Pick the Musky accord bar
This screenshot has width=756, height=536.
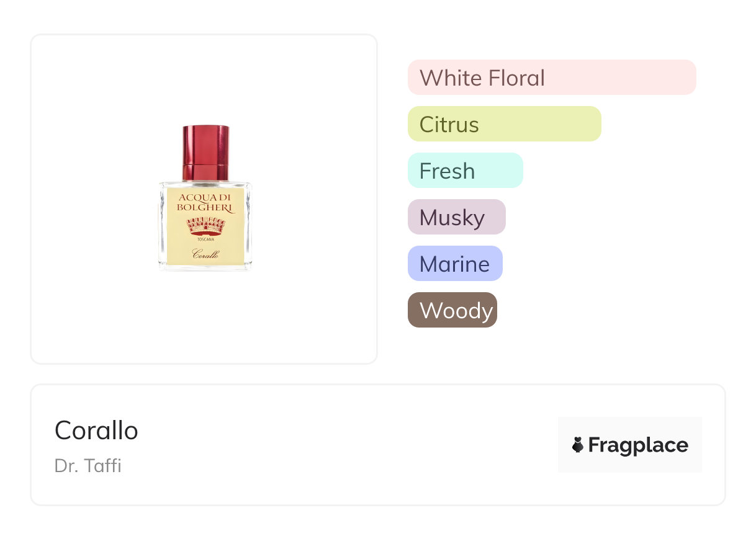pos(456,217)
